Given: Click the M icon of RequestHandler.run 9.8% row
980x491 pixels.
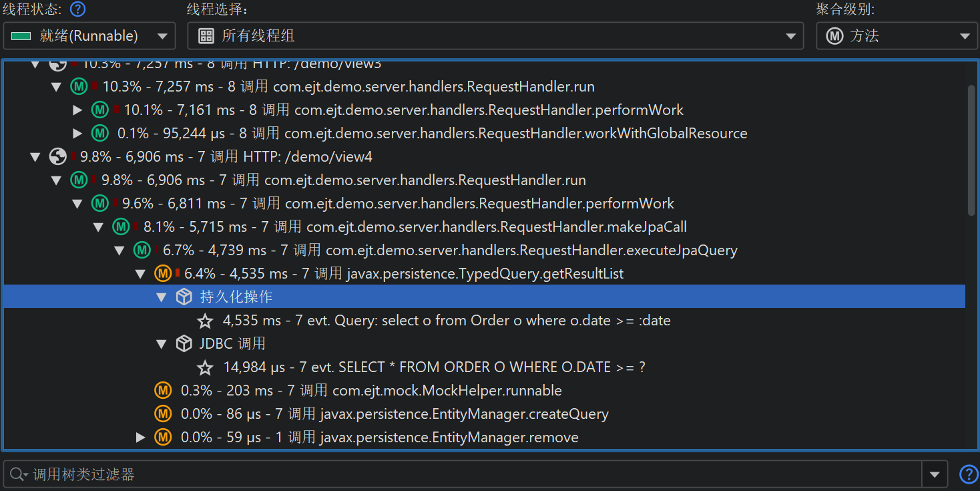Looking at the screenshot, I should (79, 180).
